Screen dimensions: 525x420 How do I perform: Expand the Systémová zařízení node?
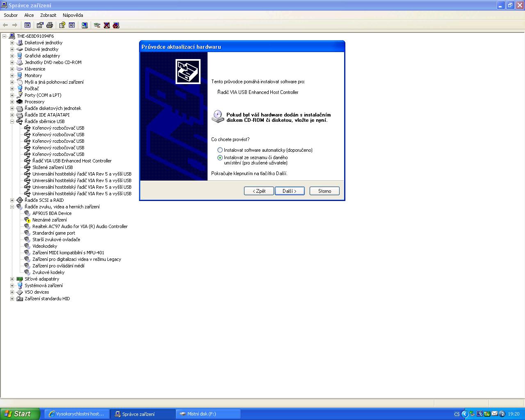(12, 285)
